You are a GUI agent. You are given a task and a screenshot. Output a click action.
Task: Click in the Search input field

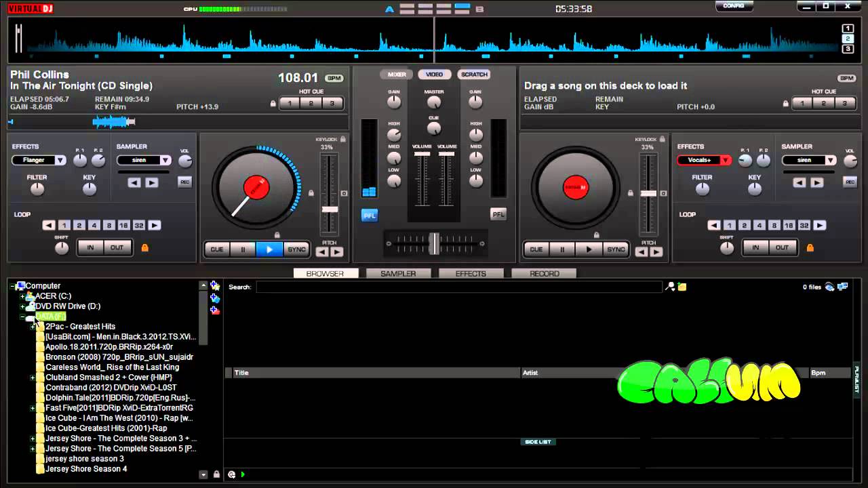pyautogui.click(x=459, y=287)
